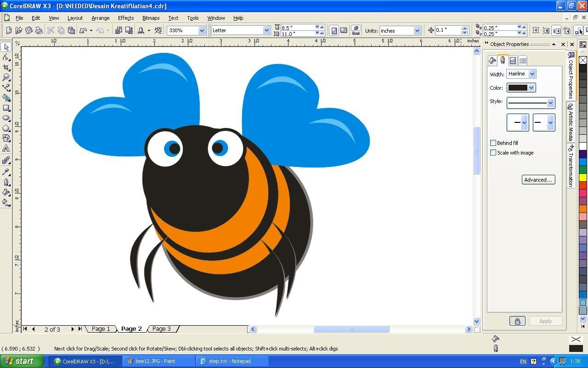Select the Crop tool
Image resolution: width=588 pixels, height=368 pixels.
click(x=6, y=68)
